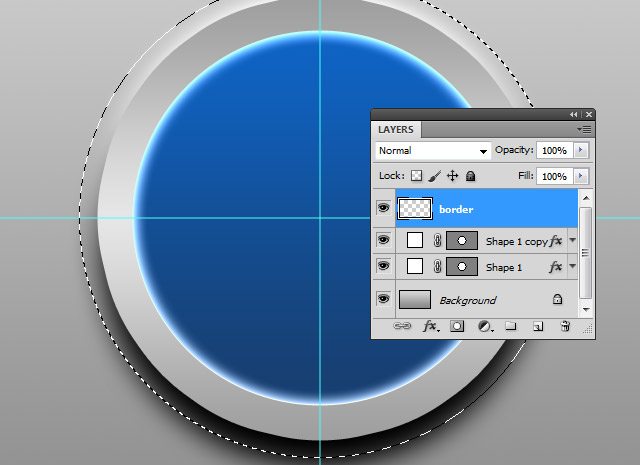Image resolution: width=640 pixels, height=465 pixels.
Task: Open the Fill slider arrow
Action: 580,176
